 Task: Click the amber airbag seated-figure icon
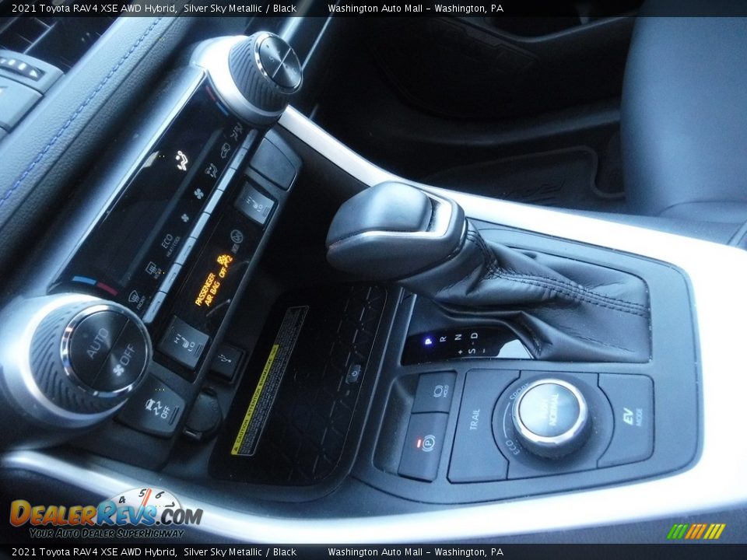[223, 261]
